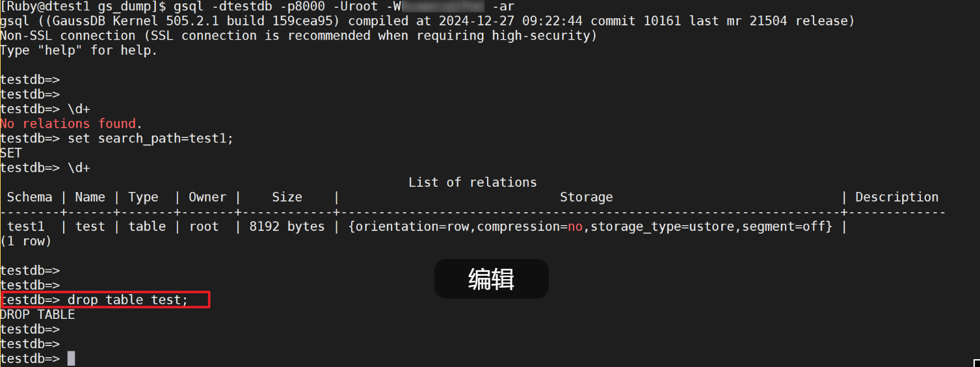Click the 'DROP TABLE' output line
The width and height of the screenshot is (980, 367).
coord(38,314)
